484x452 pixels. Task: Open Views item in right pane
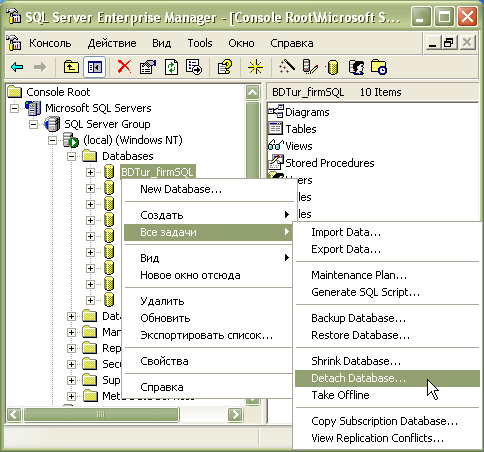[290, 146]
